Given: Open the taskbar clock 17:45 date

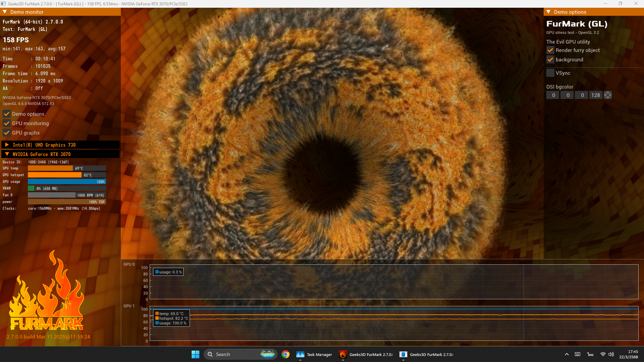Looking at the screenshot, I should click(629, 354).
